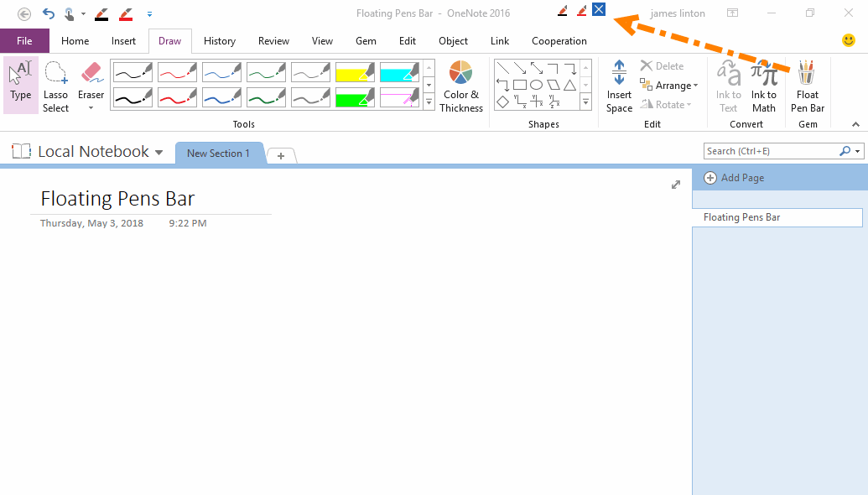The height and width of the screenshot is (495, 868).
Task: Select the thin red pen in Tools gallery
Action: [177, 72]
